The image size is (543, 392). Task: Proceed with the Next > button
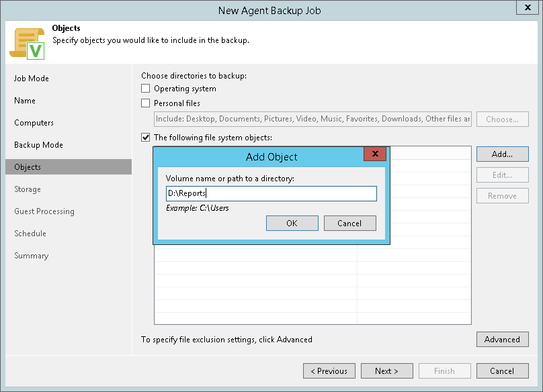[x=386, y=371]
